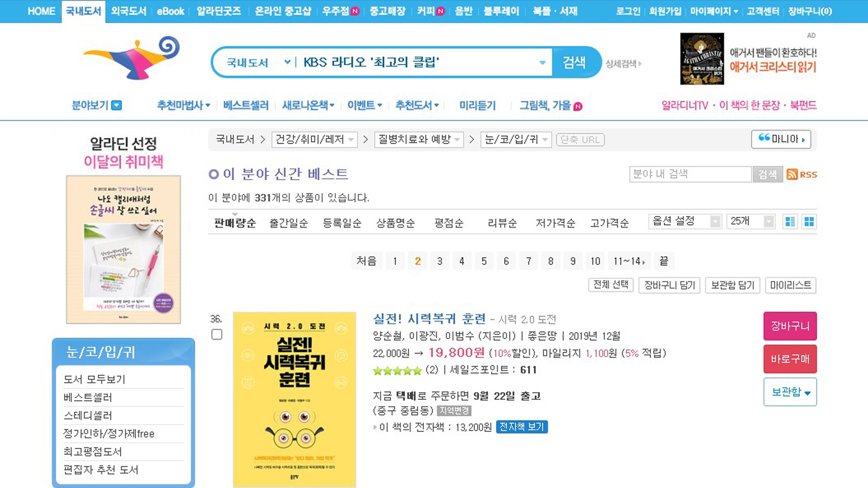Go to page 3 of results
Screen dimensions: 868x488
click(440, 261)
